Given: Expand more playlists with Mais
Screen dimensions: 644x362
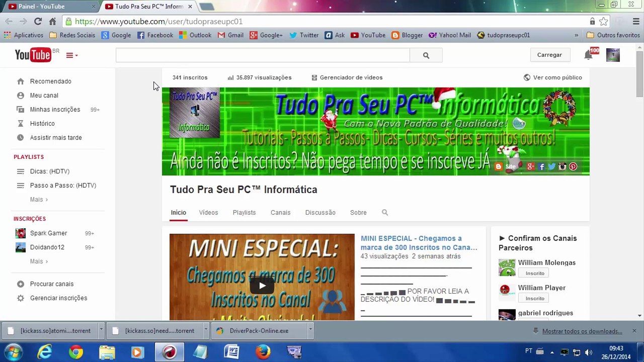Looking at the screenshot, I should 39,200.
